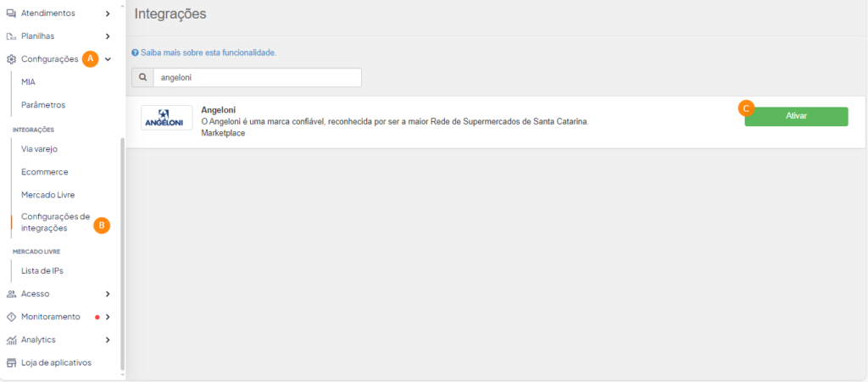Image resolution: width=868 pixels, height=382 pixels.
Task: Open the Ecommerce menu item
Action: tap(45, 172)
